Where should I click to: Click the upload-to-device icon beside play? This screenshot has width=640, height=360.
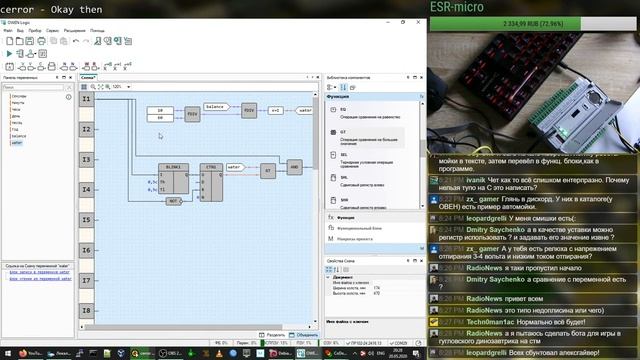pos(20,53)
